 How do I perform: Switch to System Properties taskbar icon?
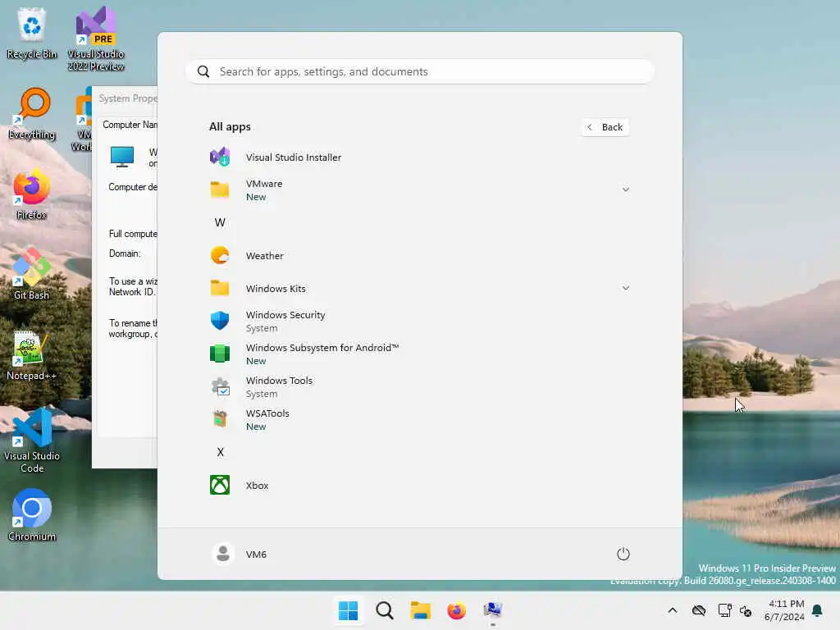(x=493, y=610)
